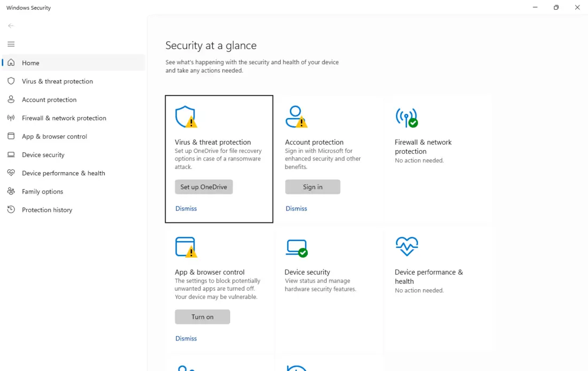Open the Device security card title
This screenshot has height=371, width=588.
(307, 272)
